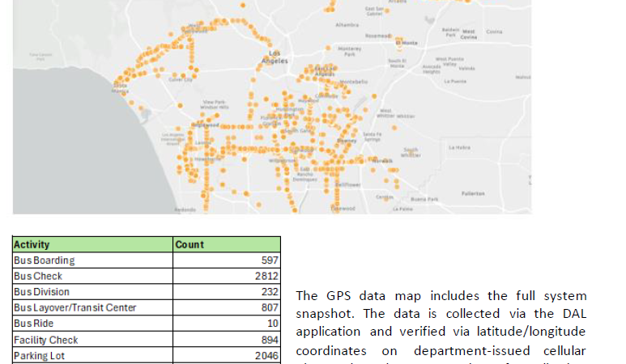The width and height of the screenshot is (626, 364).
Task: Click the Bus Boarding table row label
Action: coord(45,260)
